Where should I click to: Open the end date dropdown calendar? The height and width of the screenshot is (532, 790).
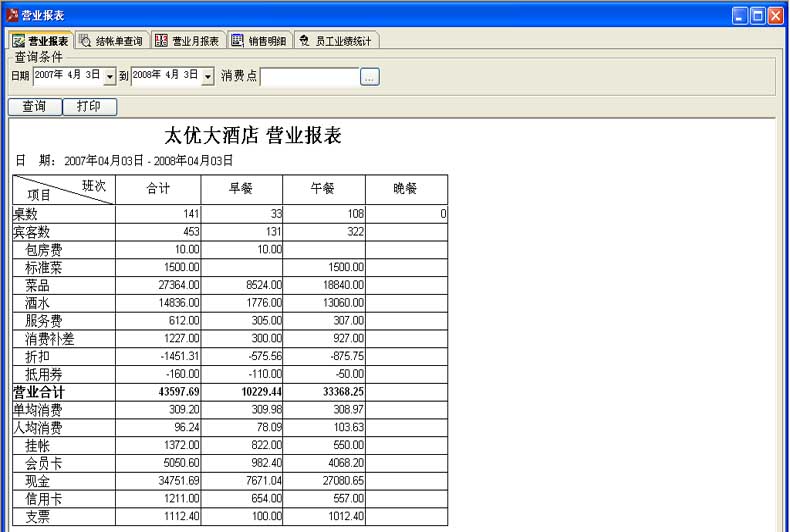(208, 77)
